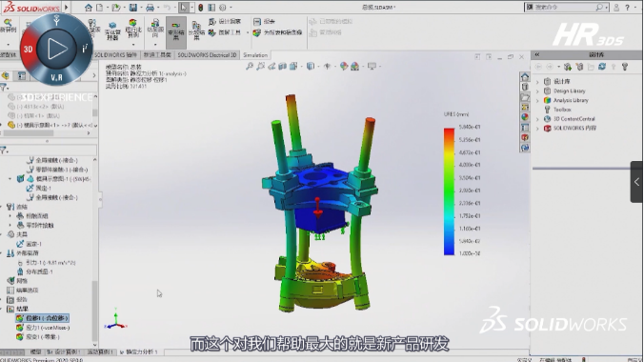Expand the Analysis Library node
This screenshot has height=362, width=644.
(x=537, y=101)
